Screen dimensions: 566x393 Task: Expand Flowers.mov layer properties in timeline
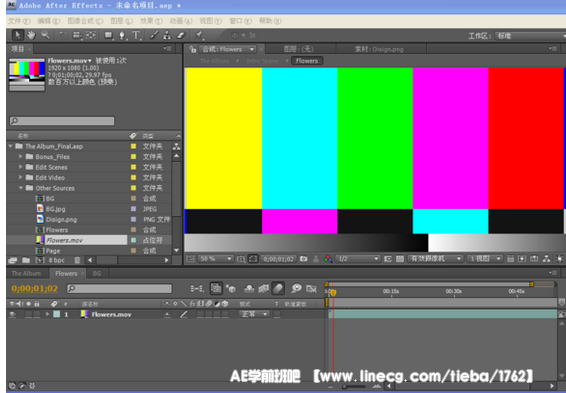pos(47,314)
